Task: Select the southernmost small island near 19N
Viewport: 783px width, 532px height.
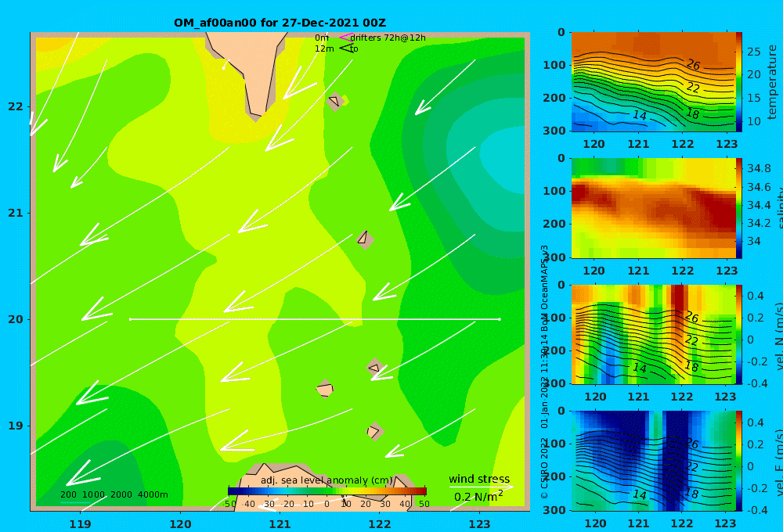Action: tap(374, 432)
